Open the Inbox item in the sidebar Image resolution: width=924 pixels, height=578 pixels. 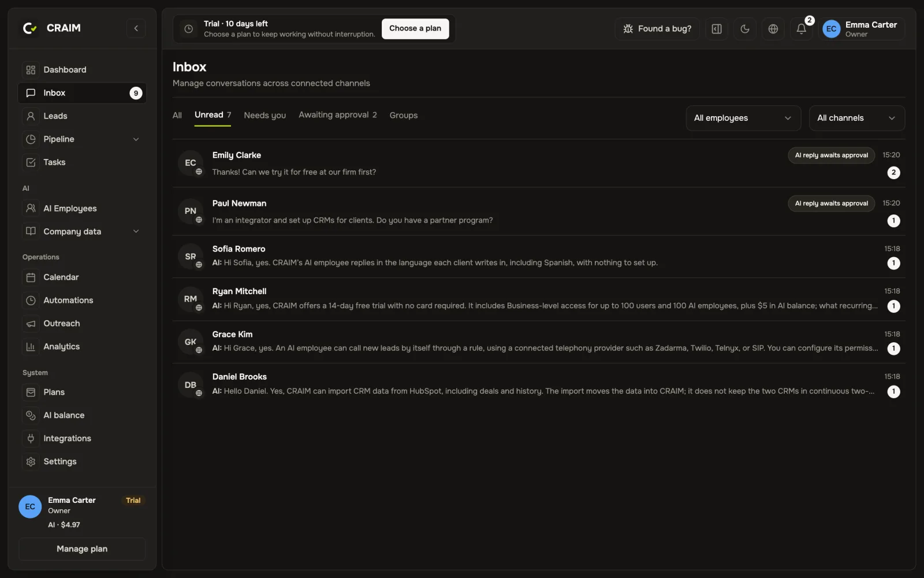(x=82, y=93)
